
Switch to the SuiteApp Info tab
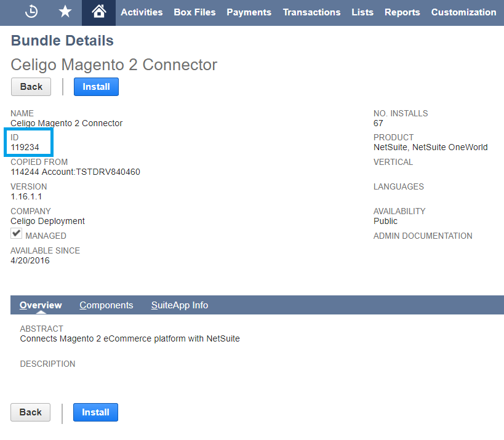click(180, 305)
